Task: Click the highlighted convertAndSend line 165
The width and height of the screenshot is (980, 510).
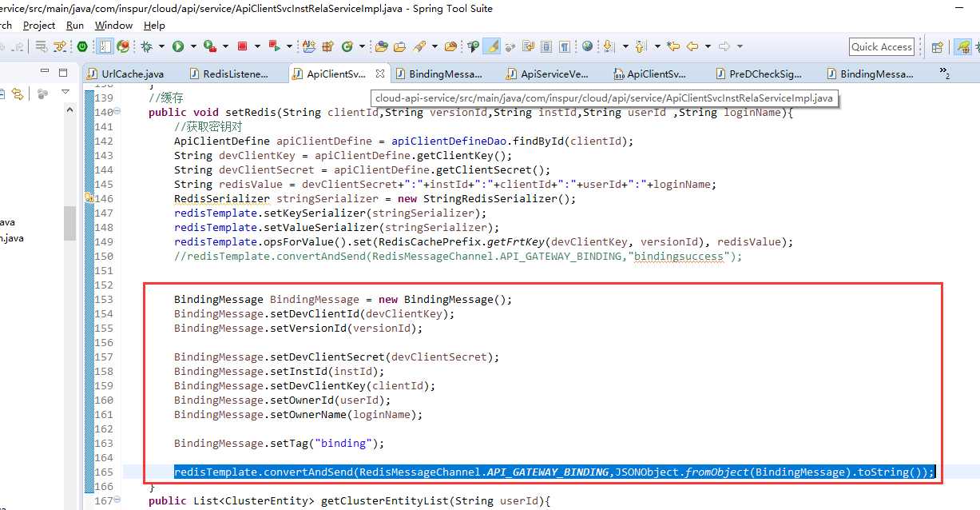Action: tap(554, 472)
